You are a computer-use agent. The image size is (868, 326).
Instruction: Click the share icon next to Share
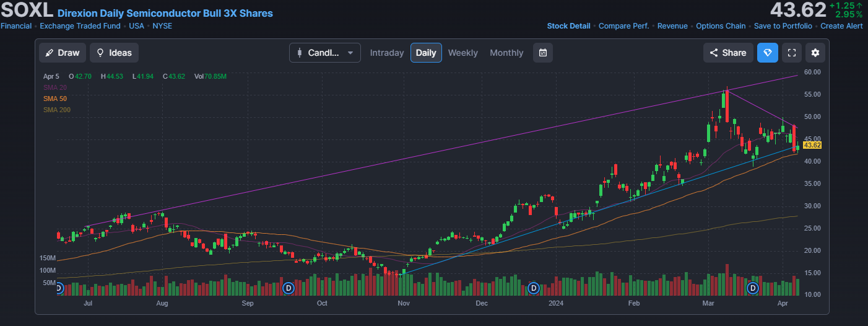click(x=714, y=53)
